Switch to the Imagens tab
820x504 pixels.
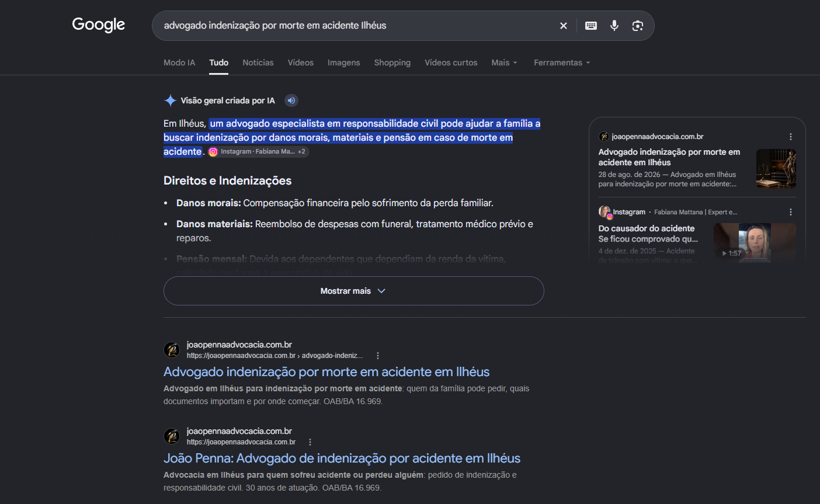coord(344,62)
